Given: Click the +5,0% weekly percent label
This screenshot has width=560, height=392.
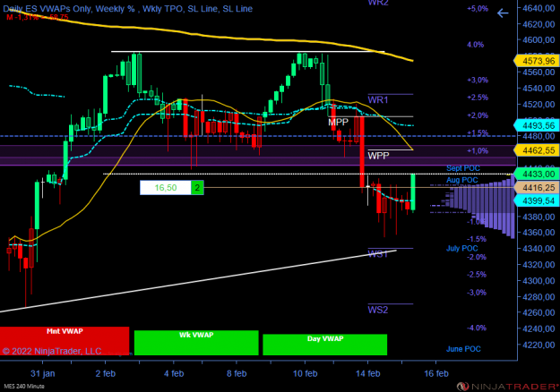Looking at the screenshot, I should click(478, 9).
